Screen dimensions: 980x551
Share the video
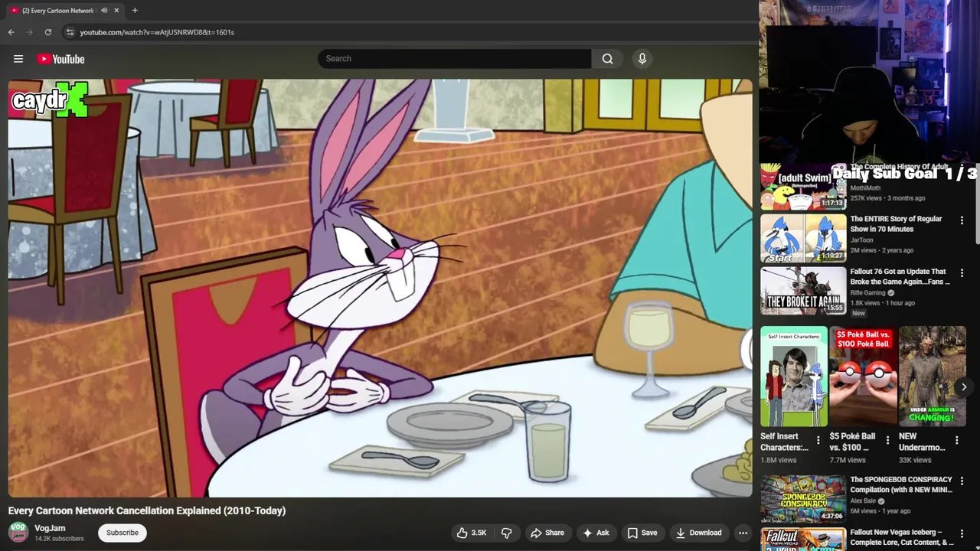[547, 533]
